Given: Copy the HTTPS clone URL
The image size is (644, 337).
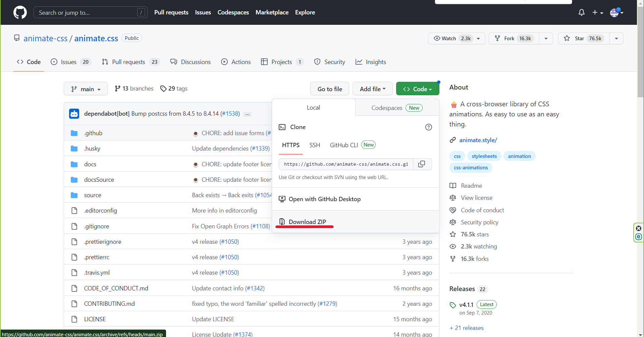Looking at the screenshot, I should (422, 164).
